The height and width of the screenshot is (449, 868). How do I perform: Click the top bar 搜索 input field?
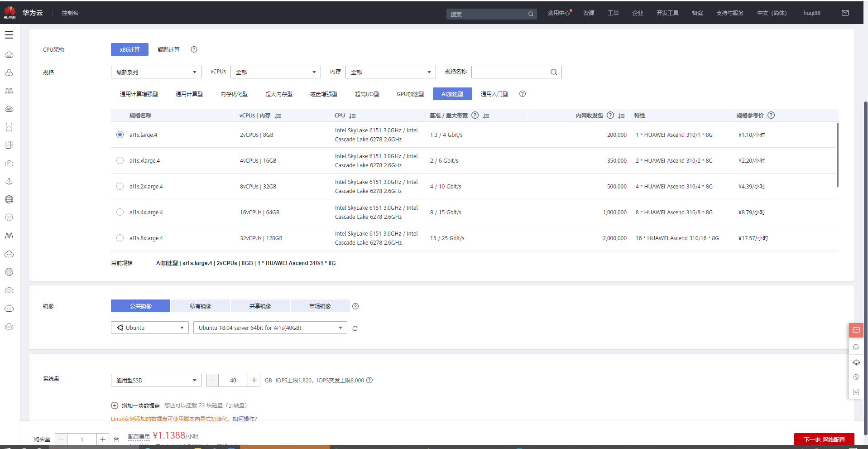492,14
